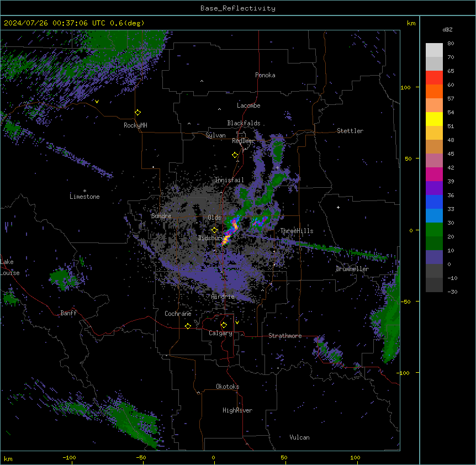Select the Olds label
The image size is (476, 465).
click(x=214, y=218)
